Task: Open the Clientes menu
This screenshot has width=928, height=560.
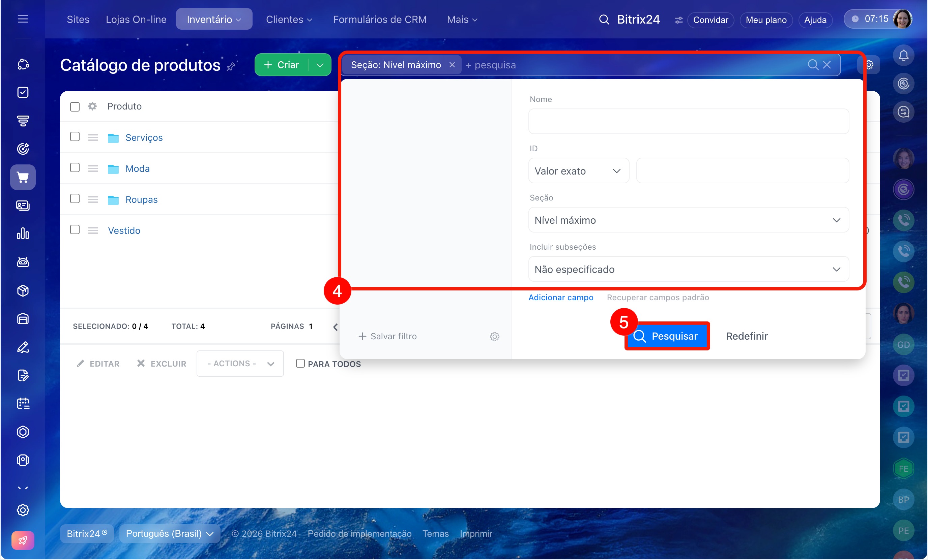Action: [x=289, y=19]
